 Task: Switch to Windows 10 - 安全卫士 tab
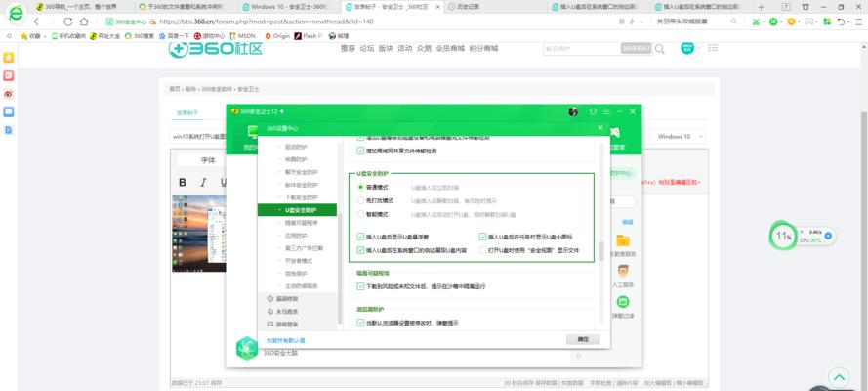pyautogui.click(x=286, y=7)
